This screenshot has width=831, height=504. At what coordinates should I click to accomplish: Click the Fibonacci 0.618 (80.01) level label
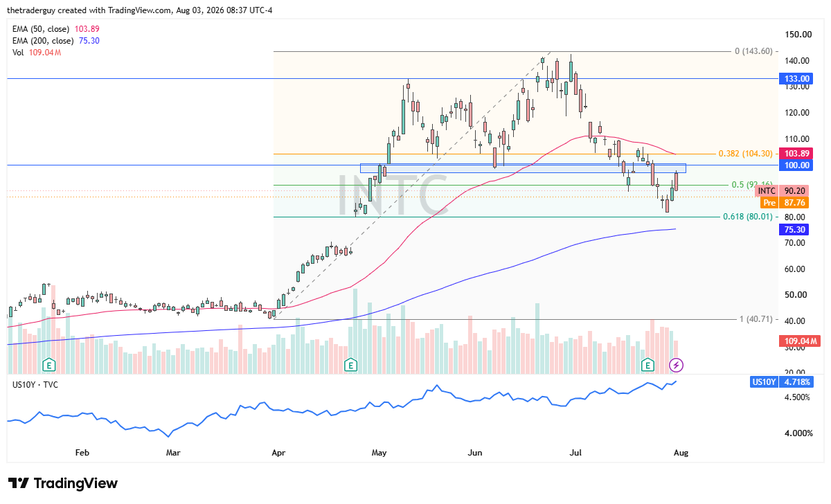(x=747, y=217)
